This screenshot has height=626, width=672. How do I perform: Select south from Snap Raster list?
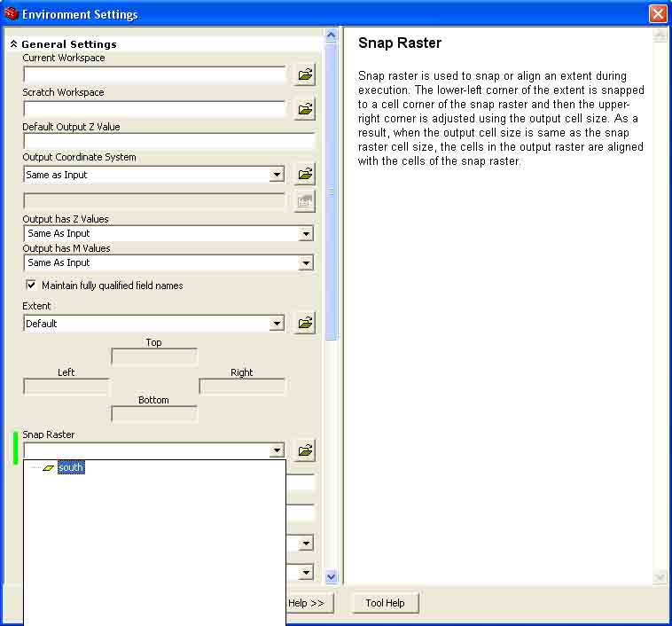coord(71,467)
